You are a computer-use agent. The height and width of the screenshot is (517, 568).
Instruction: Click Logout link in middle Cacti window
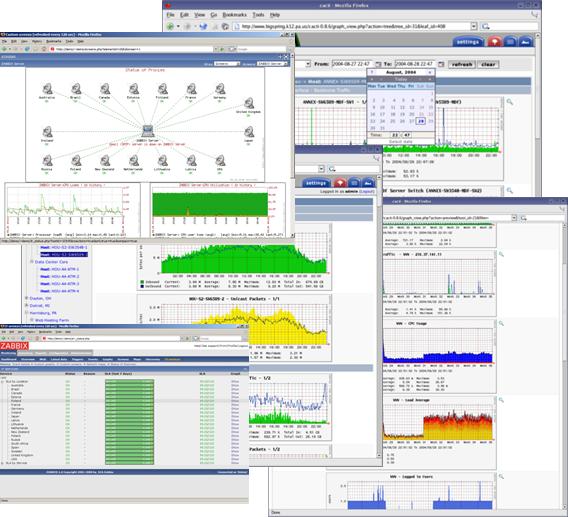coord(367,191)
